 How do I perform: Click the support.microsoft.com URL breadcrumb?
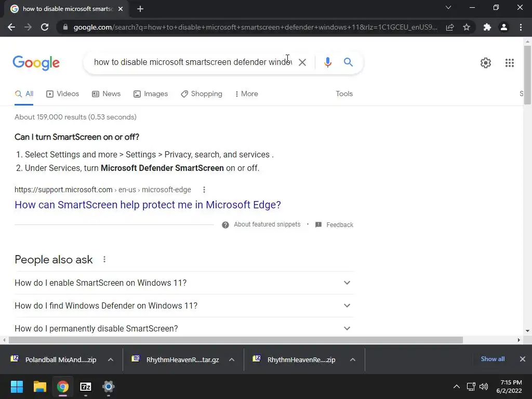tap(103, 190)
